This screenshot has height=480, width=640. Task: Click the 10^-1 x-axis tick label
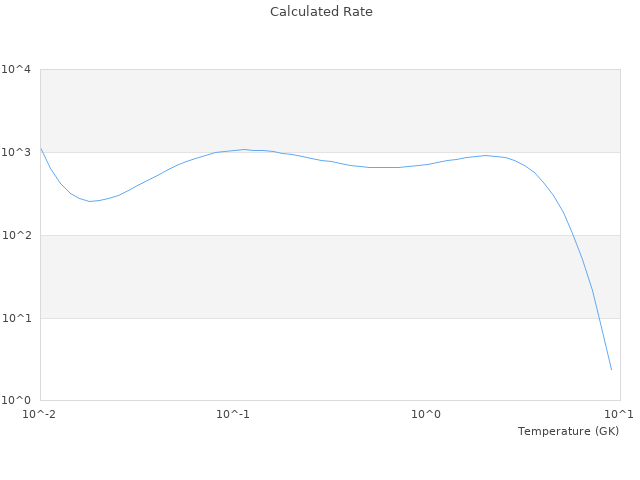coord(233,414)
